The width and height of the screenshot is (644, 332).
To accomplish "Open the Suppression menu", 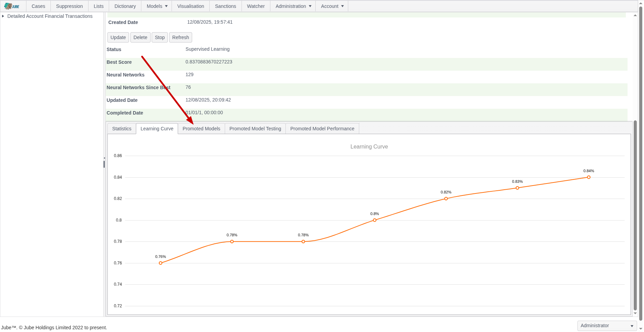I will tap(69, 6).
